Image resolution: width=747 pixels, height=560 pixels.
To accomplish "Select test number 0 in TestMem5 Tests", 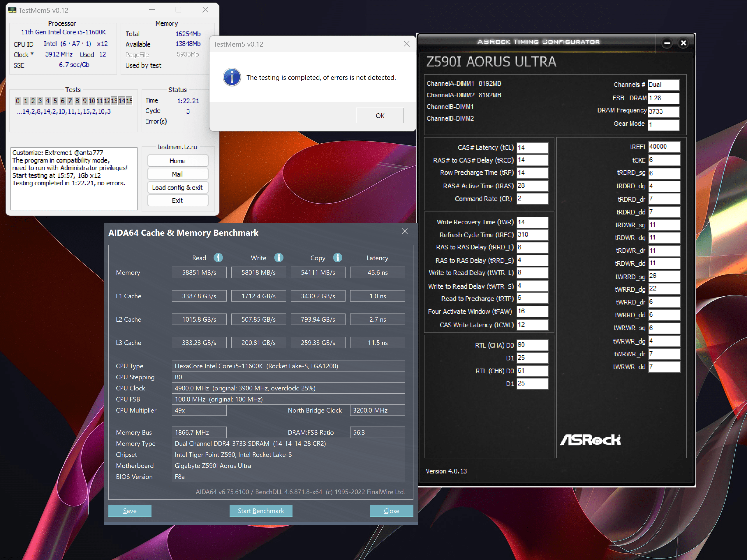I will 18,101.
